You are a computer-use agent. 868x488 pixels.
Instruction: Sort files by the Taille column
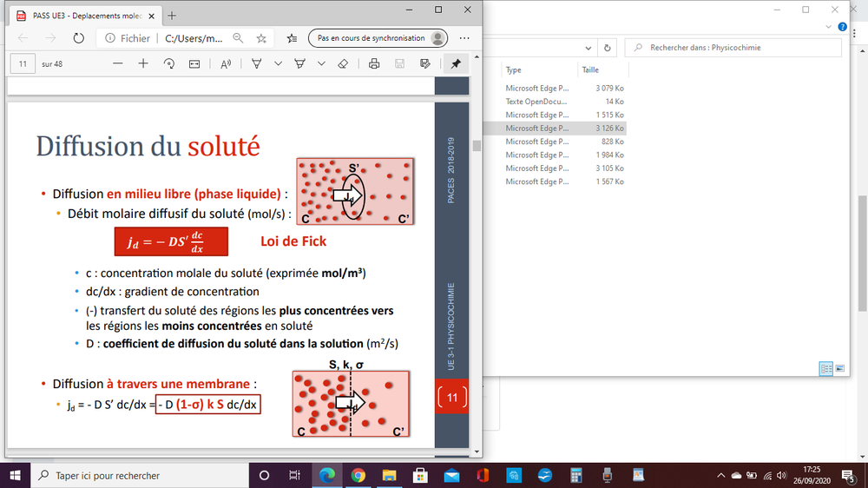point(590,70)
